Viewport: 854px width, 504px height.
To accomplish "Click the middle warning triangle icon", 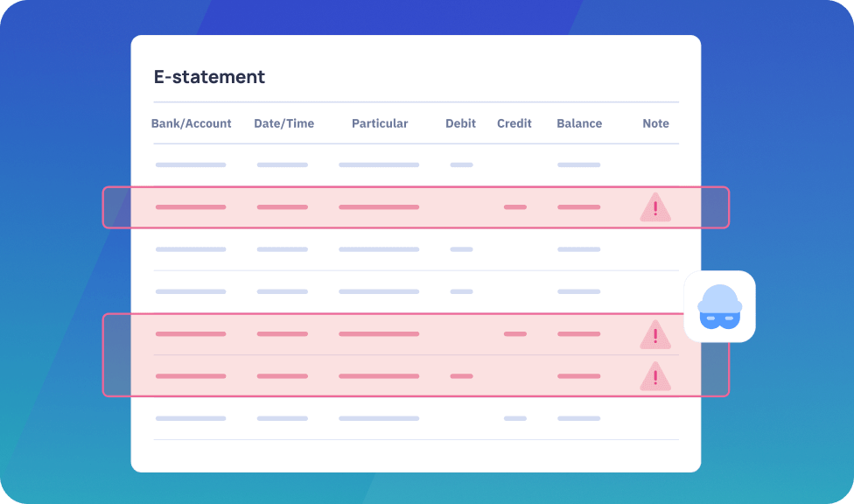I will tap(654, 335).
